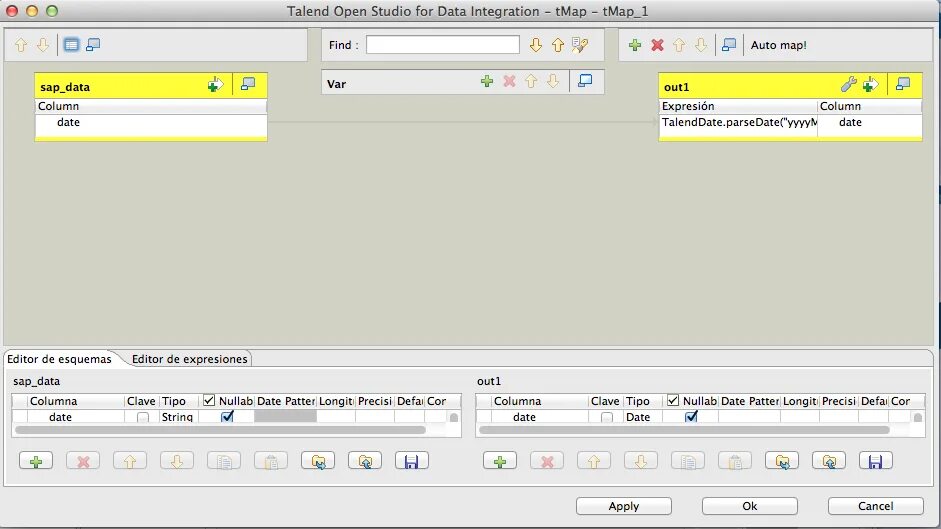This screenshot has width=941, height=529.
Task: Open Tipo String dropdown in sap_data schema
Action: pyautogui.click(x=178, y=417)
